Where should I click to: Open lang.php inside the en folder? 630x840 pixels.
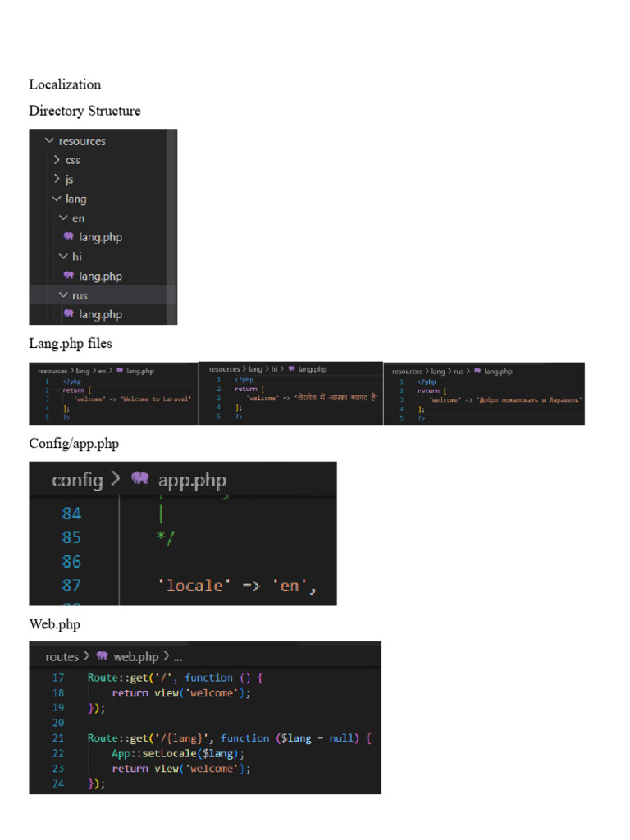click(101, 237)
